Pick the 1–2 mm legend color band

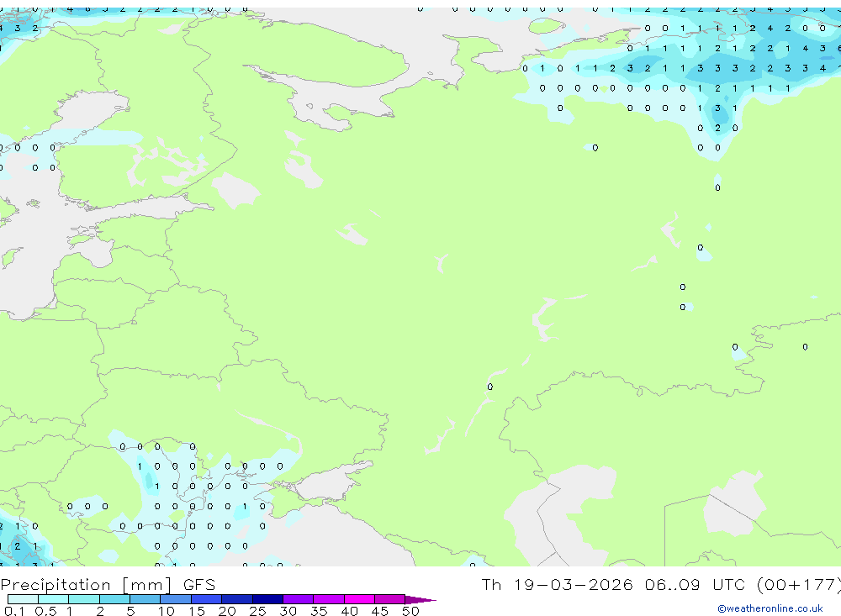pos(84,599)
